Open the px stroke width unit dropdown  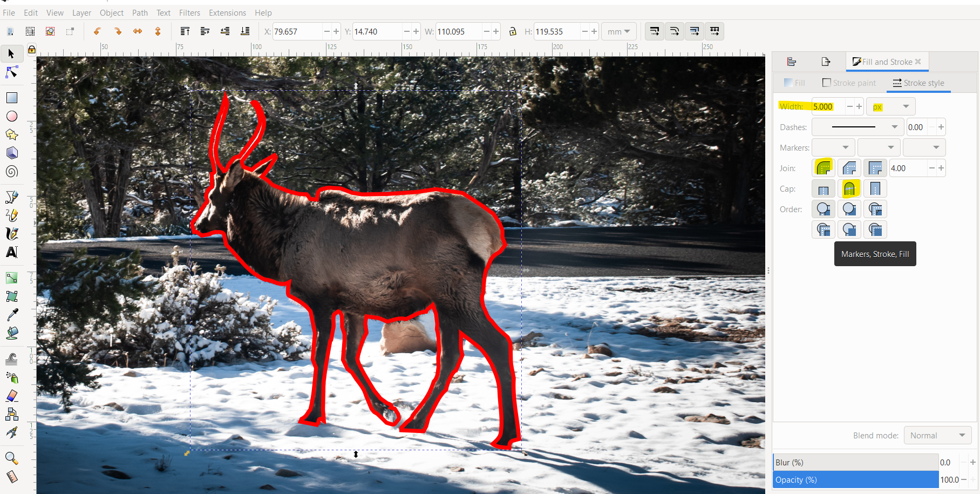pos(890,106)
